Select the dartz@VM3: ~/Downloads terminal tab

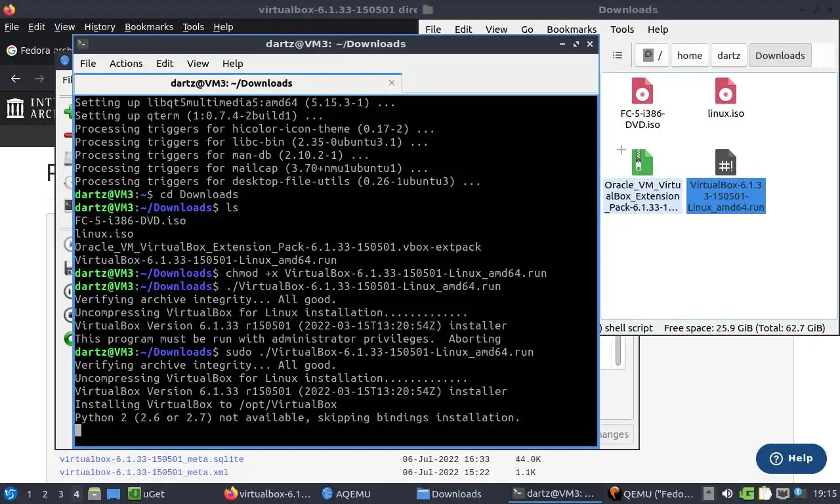click(238, 83)
